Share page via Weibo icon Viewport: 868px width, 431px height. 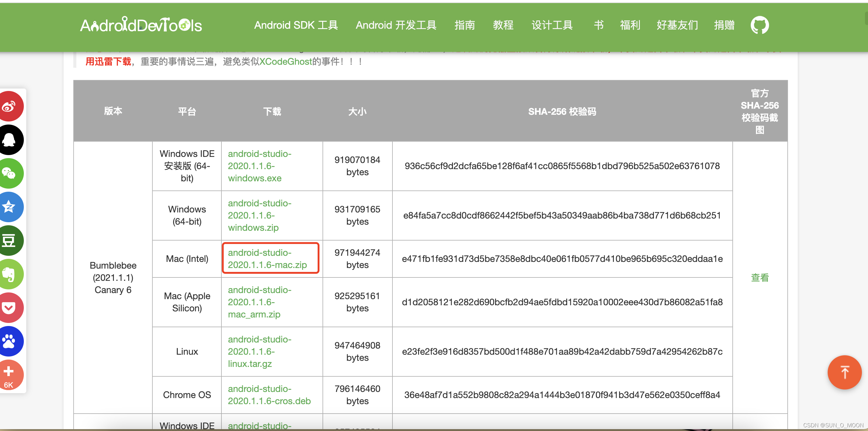9,107
